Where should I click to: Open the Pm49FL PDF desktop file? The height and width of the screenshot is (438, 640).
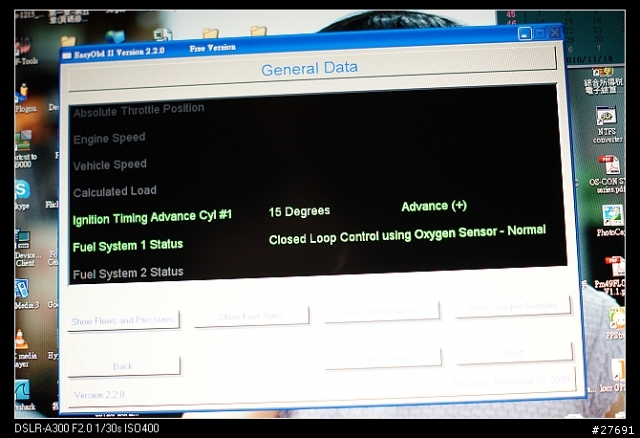(x=610, y=275)
